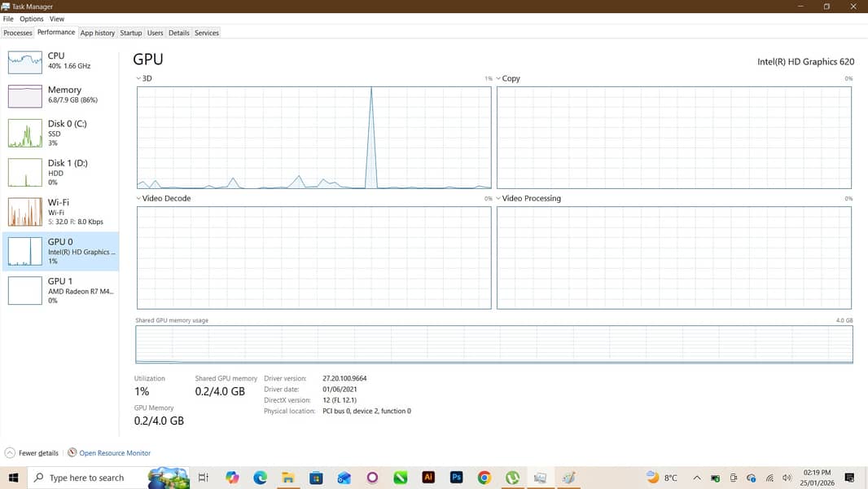
Task: Click the Windows Start button
Action: tap(13, 478)
